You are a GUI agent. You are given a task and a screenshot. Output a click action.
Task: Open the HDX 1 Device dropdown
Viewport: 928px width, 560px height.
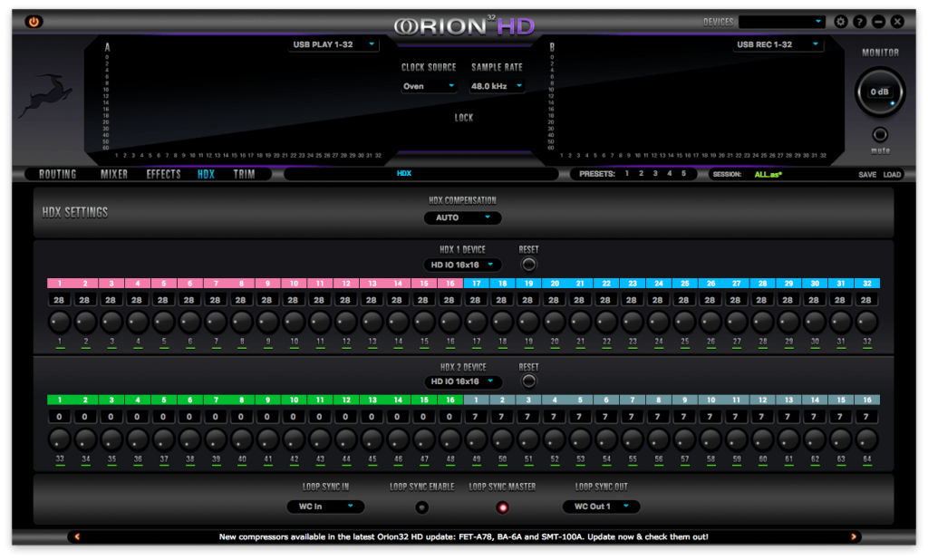pyautogui.click(x=462, y=265)
